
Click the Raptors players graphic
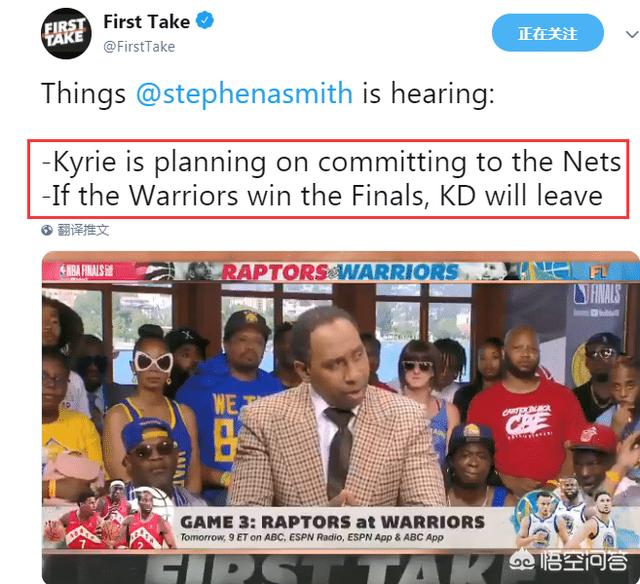point(110,515)
